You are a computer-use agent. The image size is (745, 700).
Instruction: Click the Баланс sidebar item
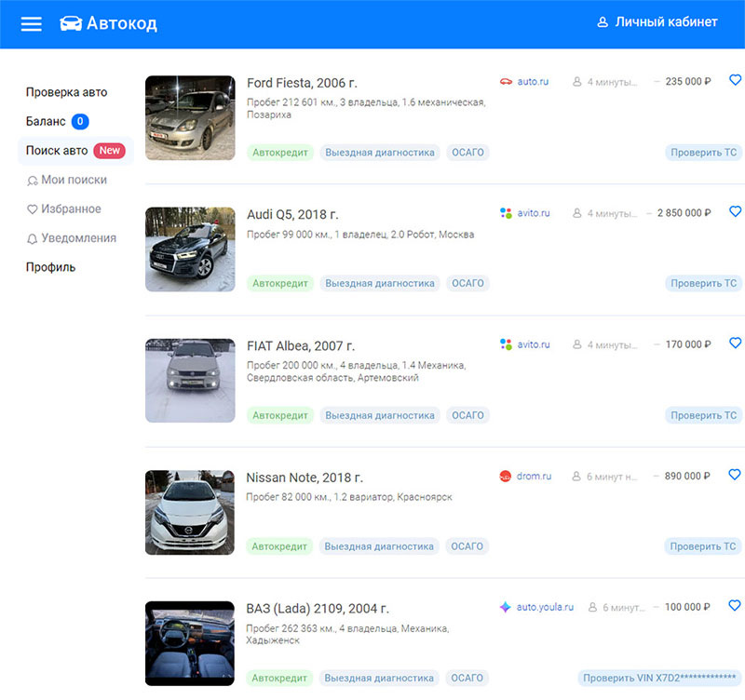click(46, 121)
